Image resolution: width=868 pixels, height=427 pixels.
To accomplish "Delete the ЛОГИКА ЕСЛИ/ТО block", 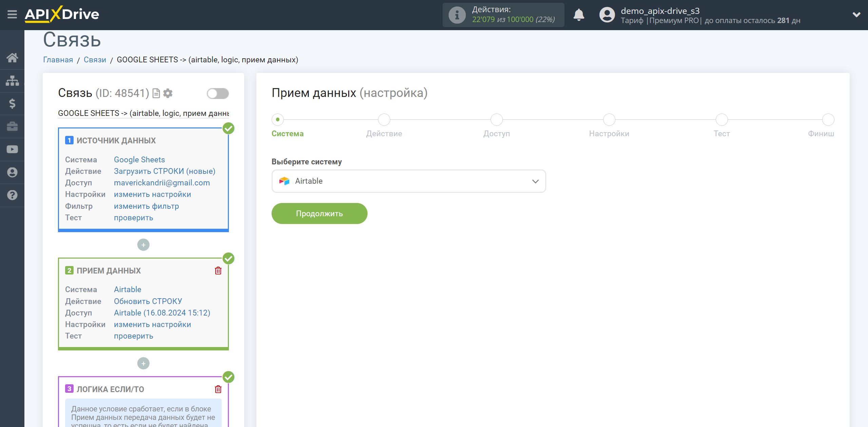I will [x=218, y=389].
